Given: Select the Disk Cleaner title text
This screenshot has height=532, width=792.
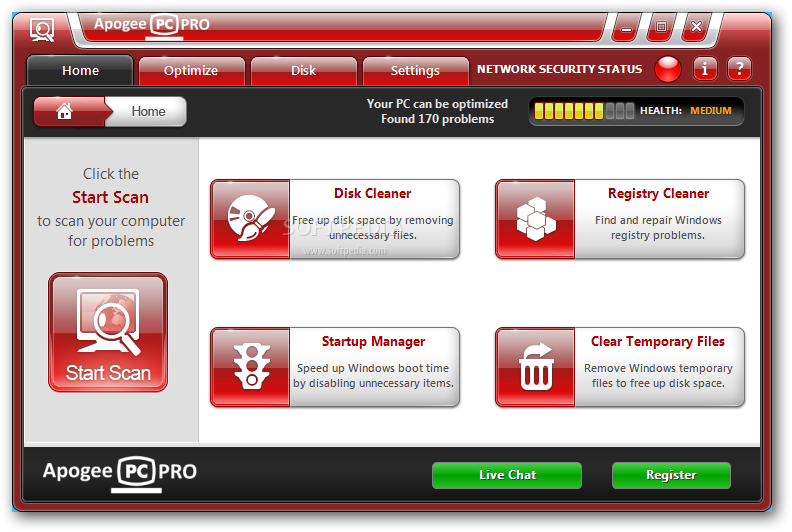Looking at the screenshot, I should (373, 194).
